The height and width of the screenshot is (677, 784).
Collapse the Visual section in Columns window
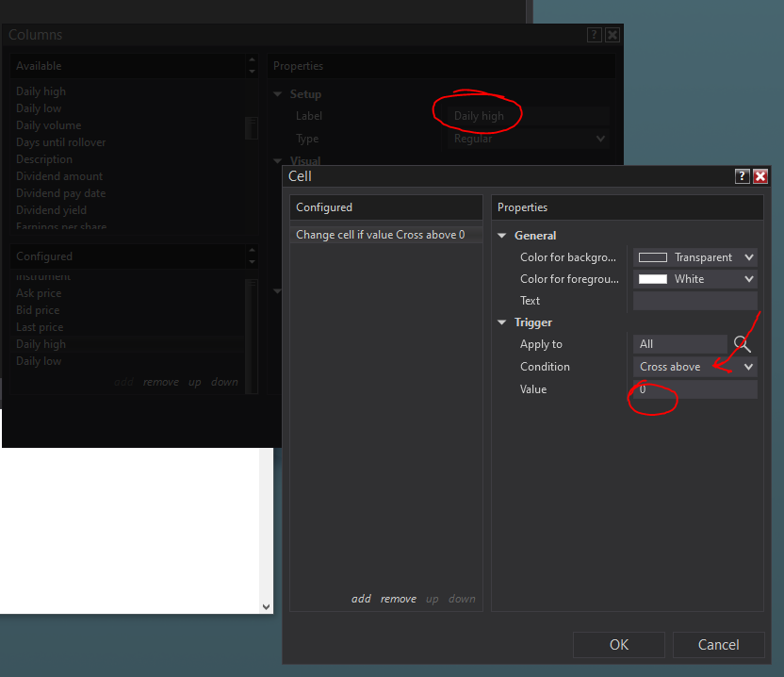[x=277, y=161]
